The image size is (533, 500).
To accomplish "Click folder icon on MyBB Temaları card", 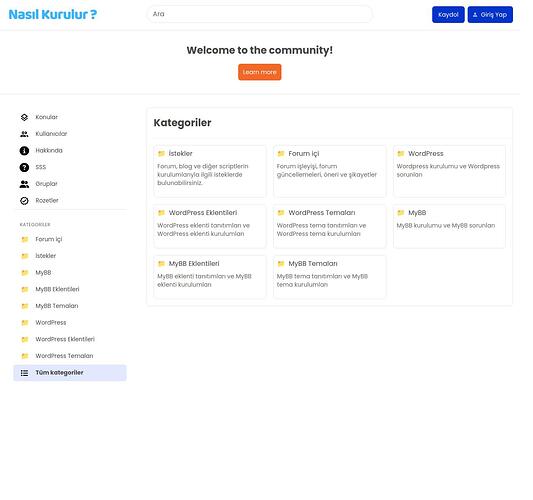I will pos(281,264).
